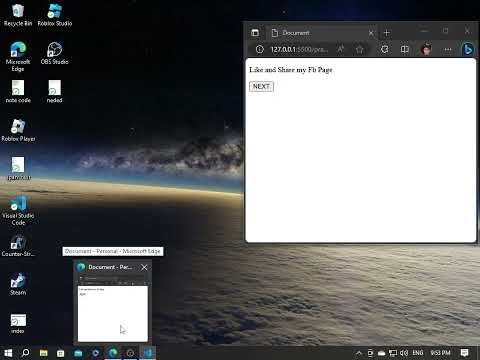The width and height of the screenshot is (480, 360).
Task: Select the OBS Studio desktop shortcut
Action: pyautogui.click(x=54, y=53)
